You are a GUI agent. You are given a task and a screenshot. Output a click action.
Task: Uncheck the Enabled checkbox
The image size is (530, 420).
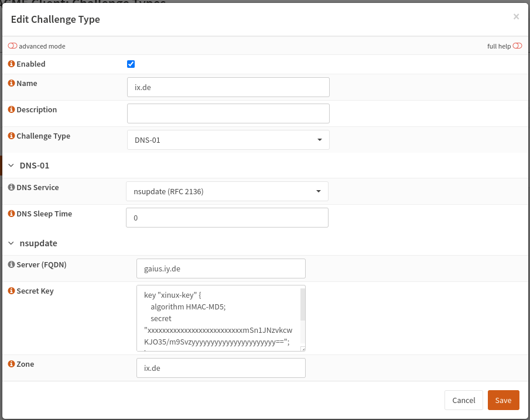click(131, 64)
